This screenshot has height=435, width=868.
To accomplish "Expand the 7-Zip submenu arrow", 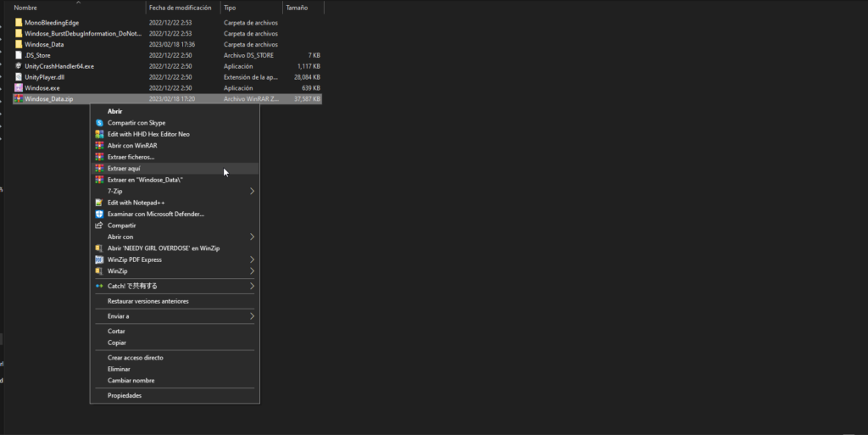I will [x=252, y=191].
